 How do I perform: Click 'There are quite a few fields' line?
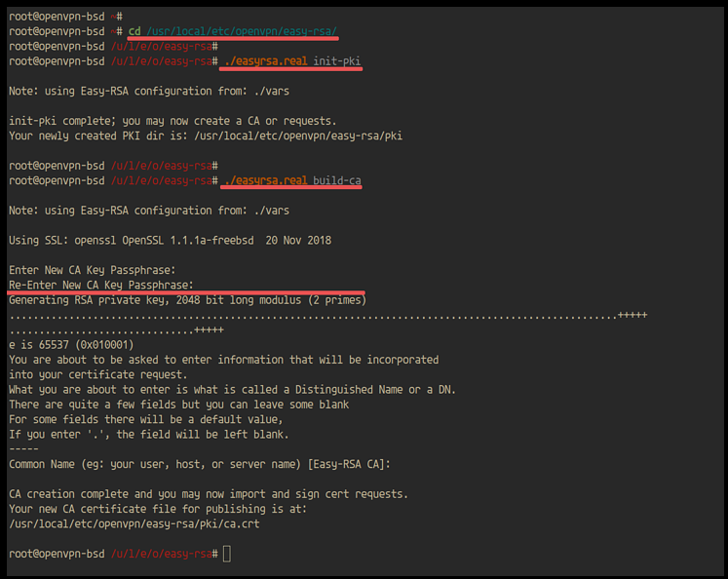click(178, 405)
